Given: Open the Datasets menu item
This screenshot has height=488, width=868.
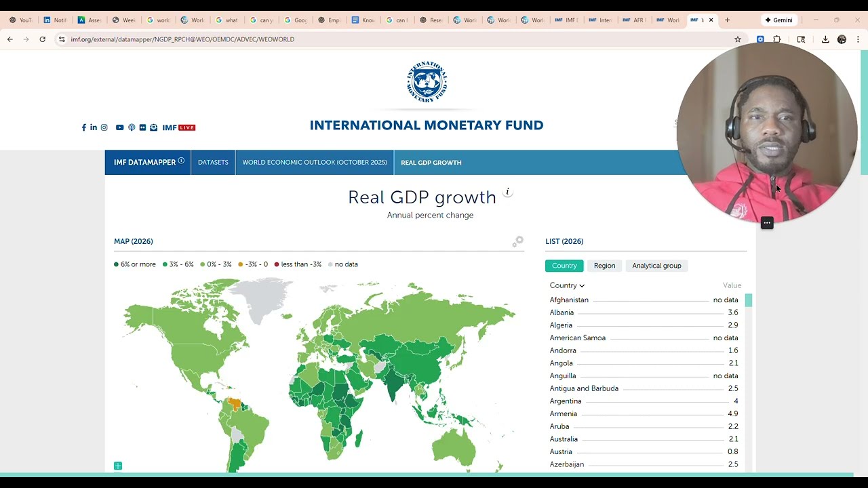Looking at the screenshot, I should pos(213,163).
